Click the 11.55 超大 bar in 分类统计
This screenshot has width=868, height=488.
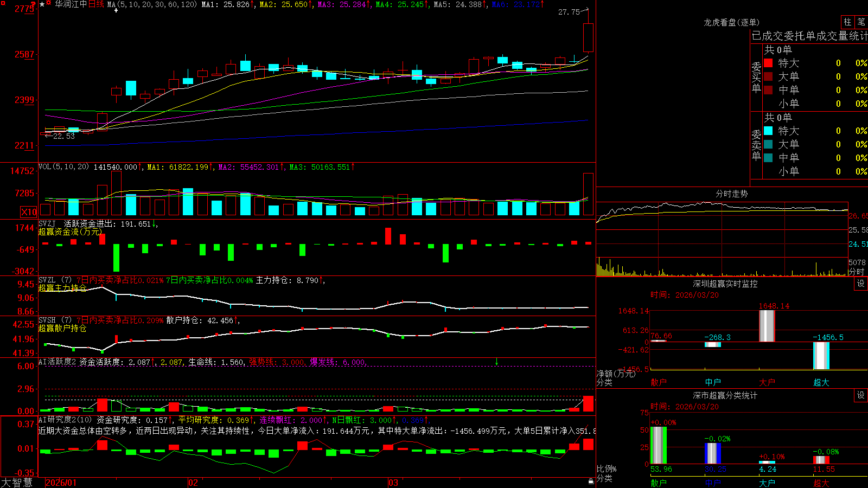(x=821, y=460)
